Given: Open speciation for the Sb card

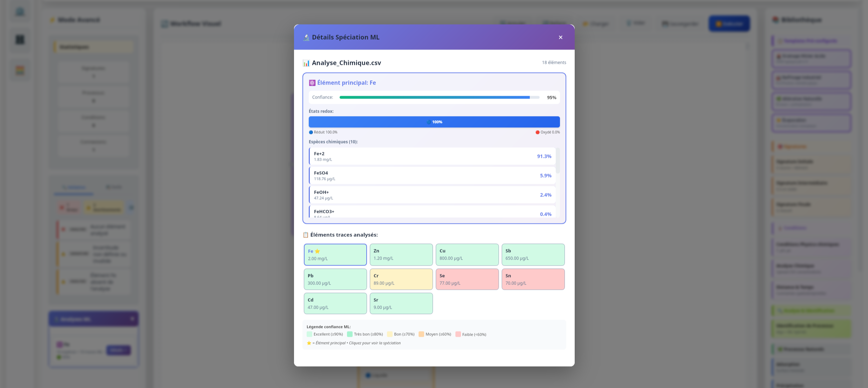Looking at the screenshot, I should pos(533,254).
